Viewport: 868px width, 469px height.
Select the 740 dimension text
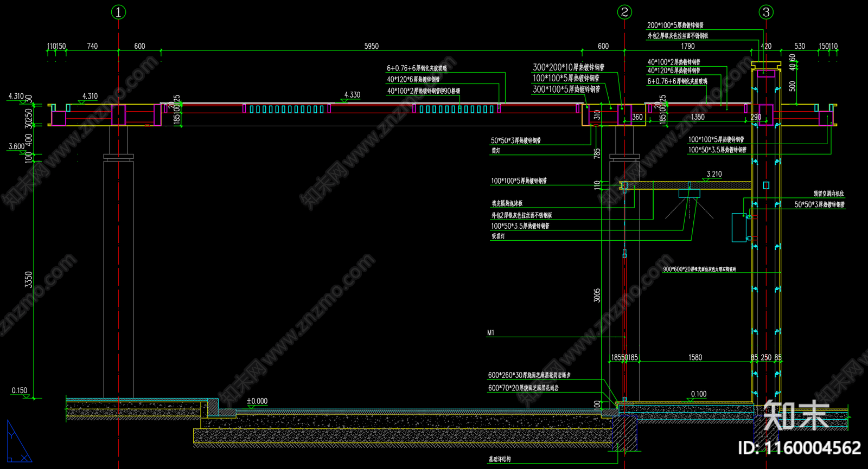tap(92, 46)
